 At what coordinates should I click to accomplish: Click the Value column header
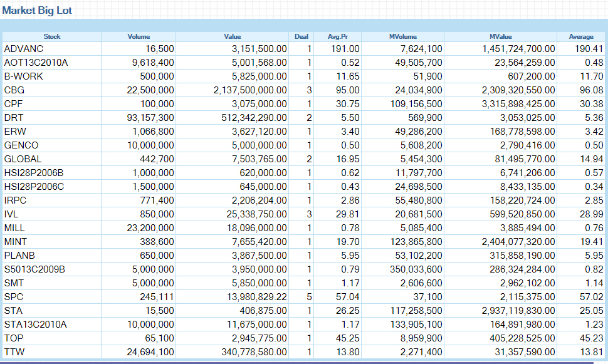point(233,36)
